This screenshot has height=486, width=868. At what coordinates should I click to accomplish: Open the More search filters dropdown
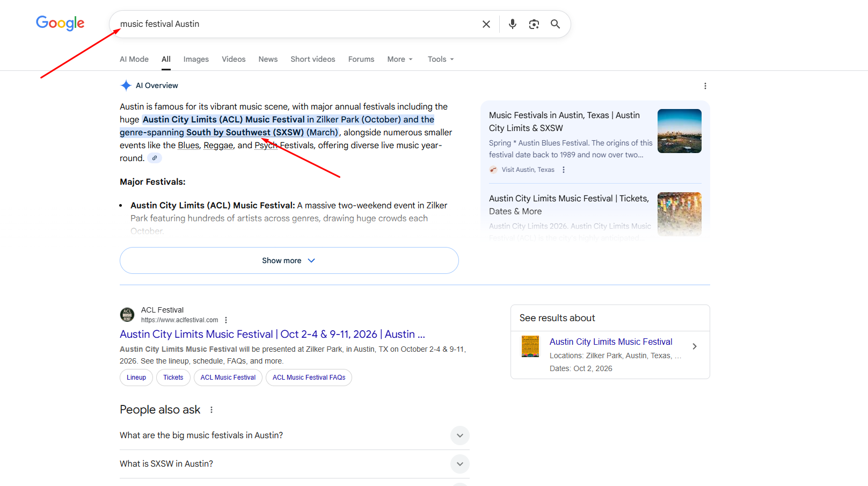click(x=400, y=59)
